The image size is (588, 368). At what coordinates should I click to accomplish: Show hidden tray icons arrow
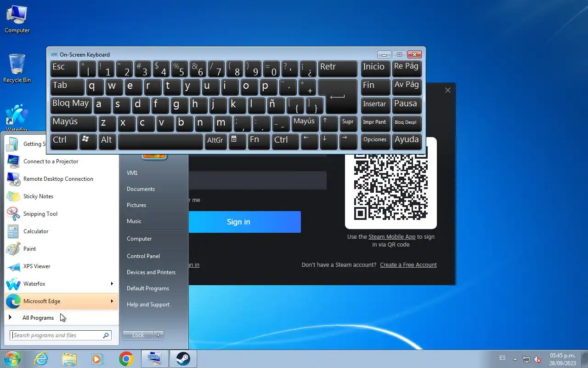[515, 359]
